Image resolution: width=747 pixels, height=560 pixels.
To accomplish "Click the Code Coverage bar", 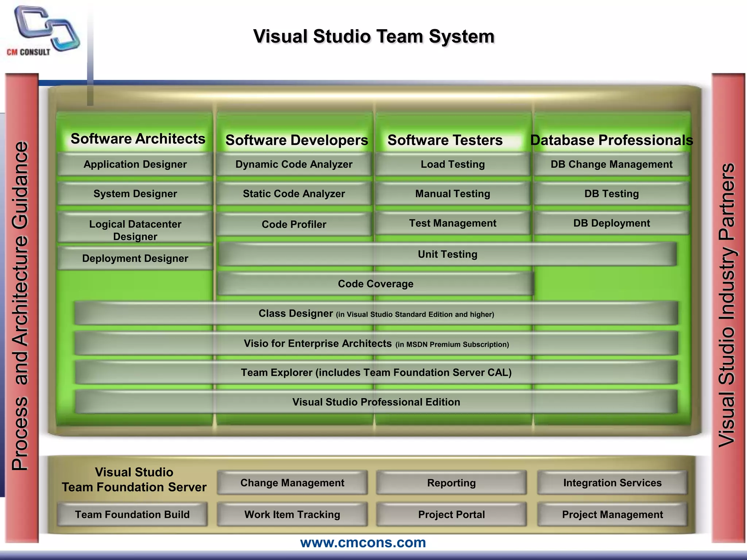I will click(376, 284).
